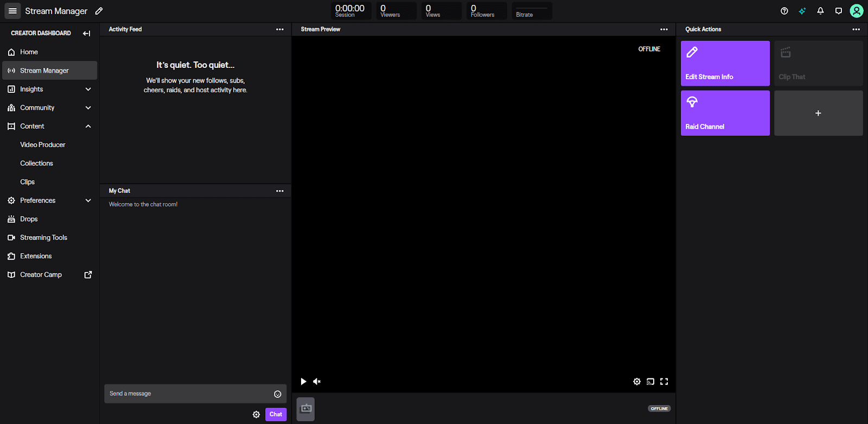Screen dimensions: 868x424
Task: Open Video Producer under Content
Action: pos(43,145)
